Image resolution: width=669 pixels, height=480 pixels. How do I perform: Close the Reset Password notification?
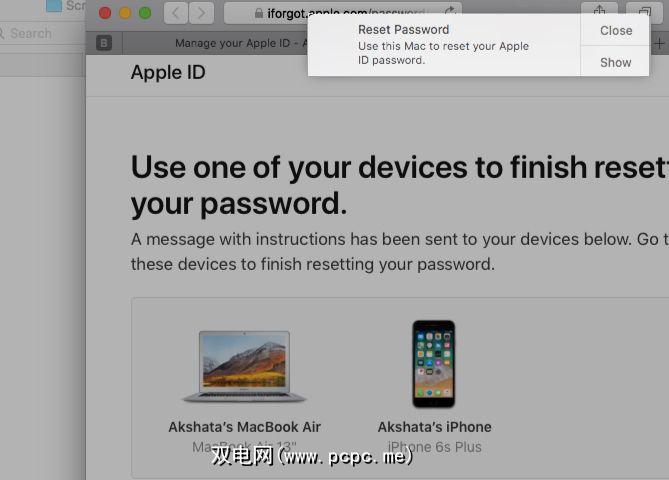tap(616, 30)
